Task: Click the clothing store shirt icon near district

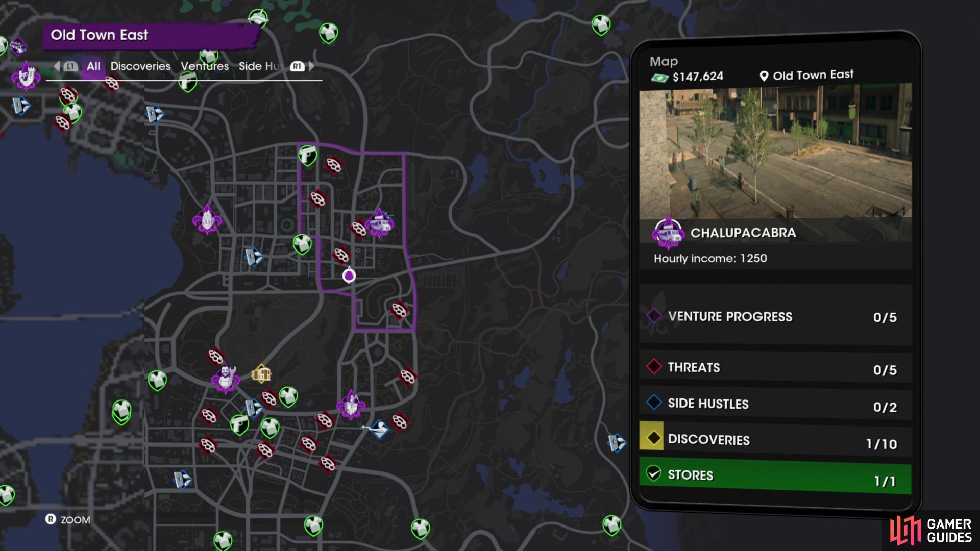Action: point(302,244)
